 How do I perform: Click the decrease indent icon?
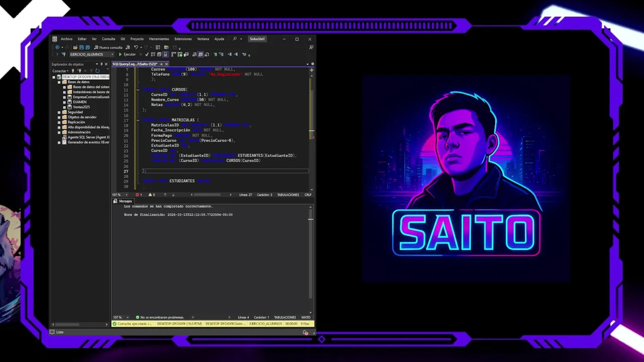pyautogui.click(x=229, y=54)
